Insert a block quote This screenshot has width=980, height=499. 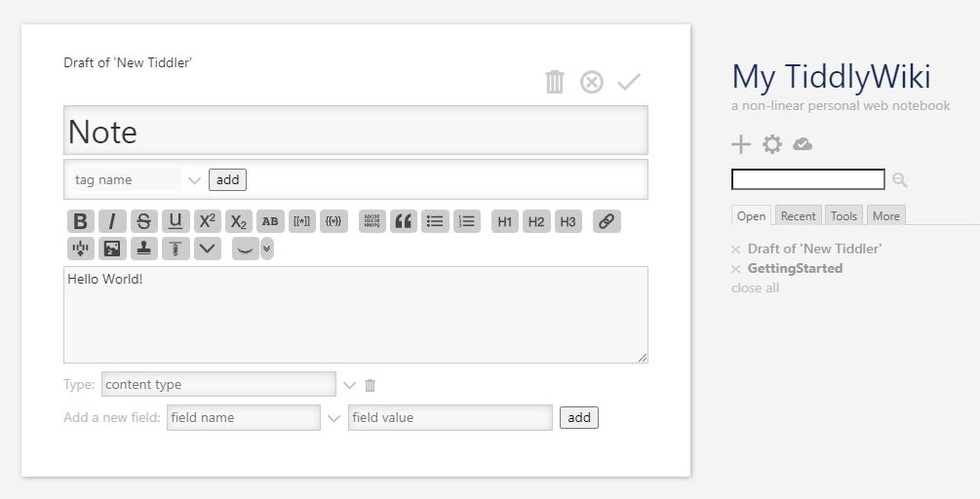pyautogui.click(x=403, y=221)
